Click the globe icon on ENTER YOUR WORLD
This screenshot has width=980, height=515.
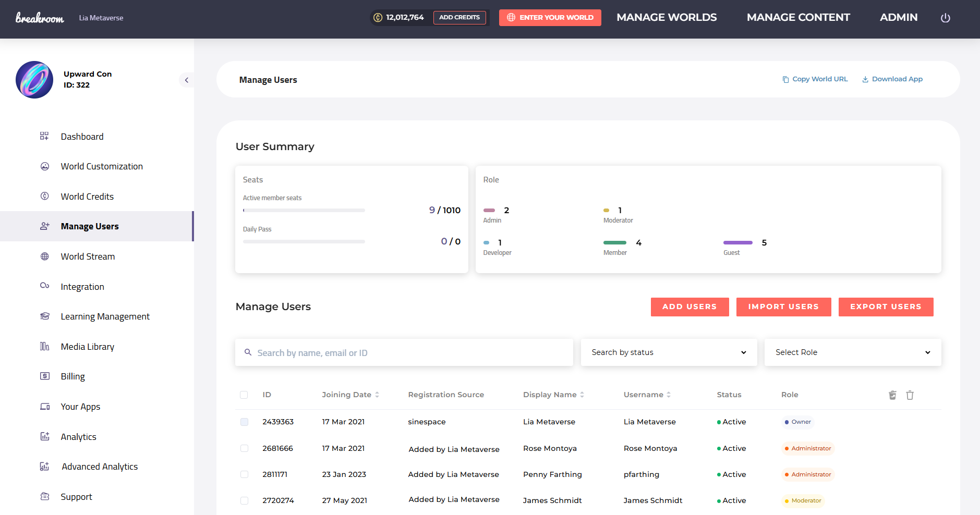pyautogui.click(x=511, y=18)
